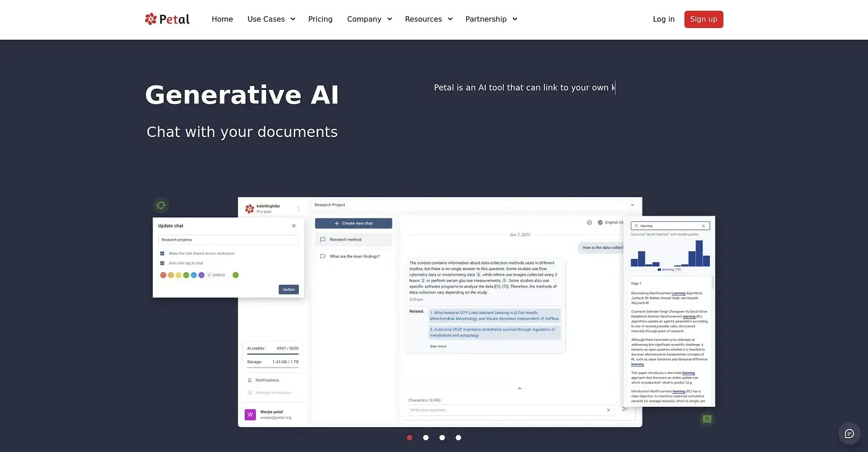This screenshot has height=452, width=868.
Task: Open the Pricing page
Action: (x=321, y=19)
